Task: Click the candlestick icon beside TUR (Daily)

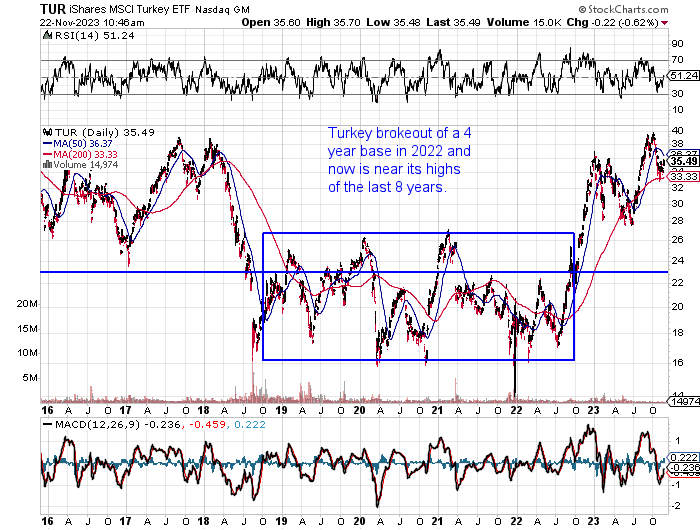Action: pos(47,132)
